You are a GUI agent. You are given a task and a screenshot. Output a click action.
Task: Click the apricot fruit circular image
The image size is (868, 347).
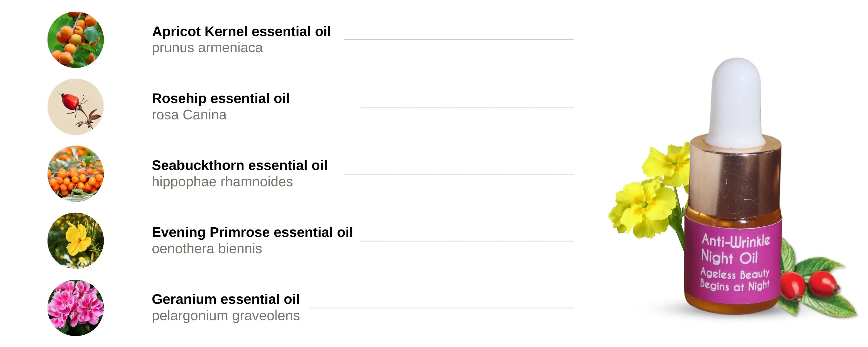(76, 40)
